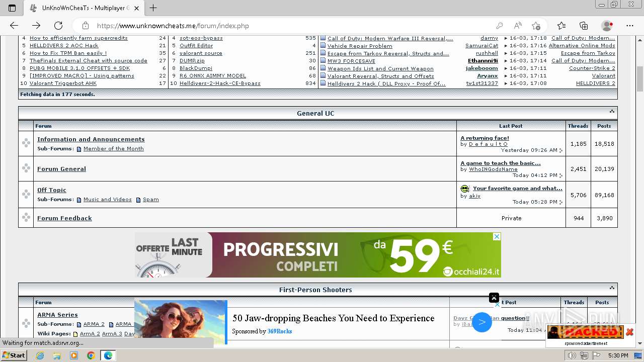Image resolution: width=644 pixels, height=362 pixels.
Task: Open a new tab with plus icon
Action: pyautogui.click(x=153, y=8)
